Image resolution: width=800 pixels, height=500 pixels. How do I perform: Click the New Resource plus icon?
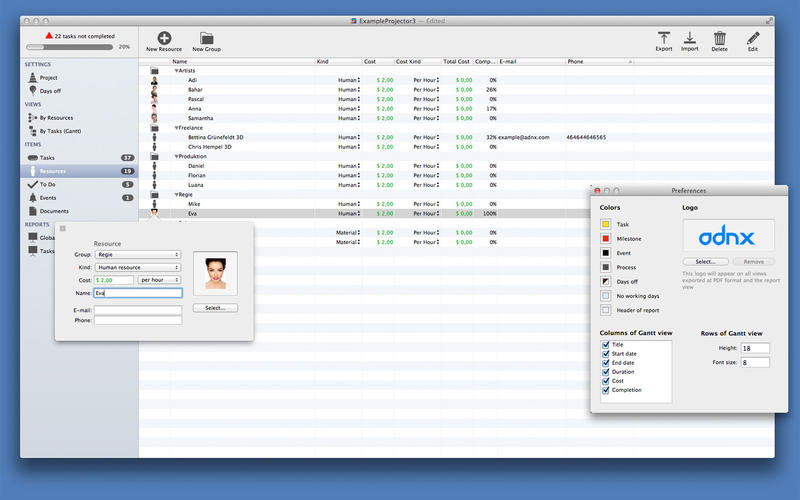click(164, 38)
